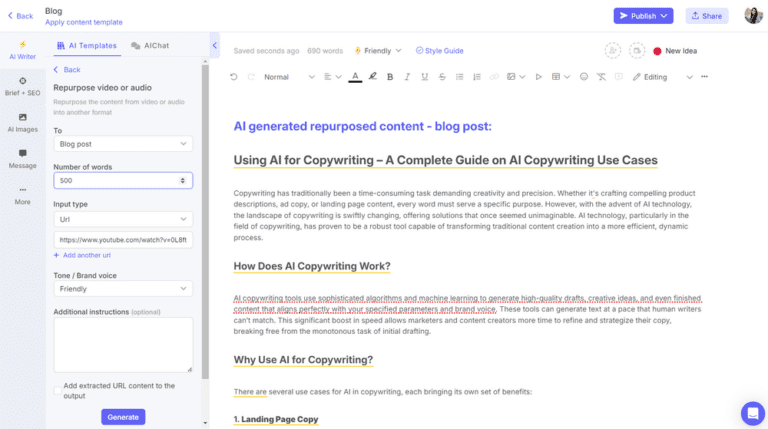
Task: Apply italic formatting
Action: tap(407, 77)
